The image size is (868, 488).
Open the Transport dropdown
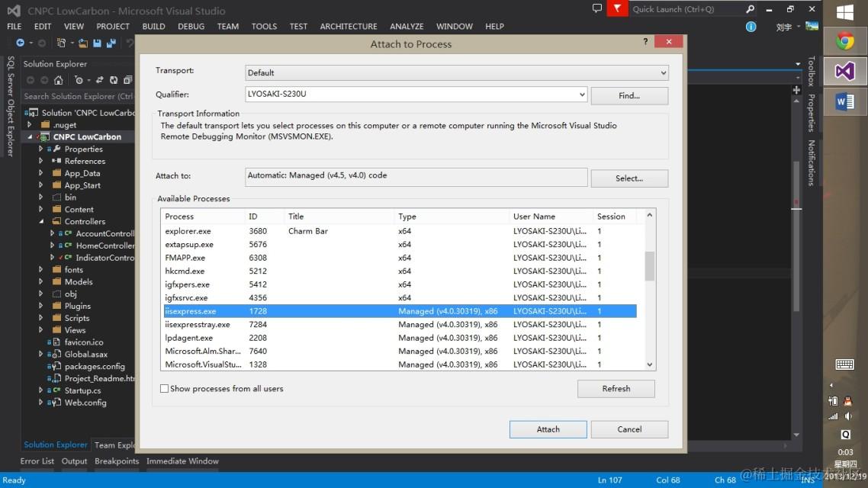457,72
